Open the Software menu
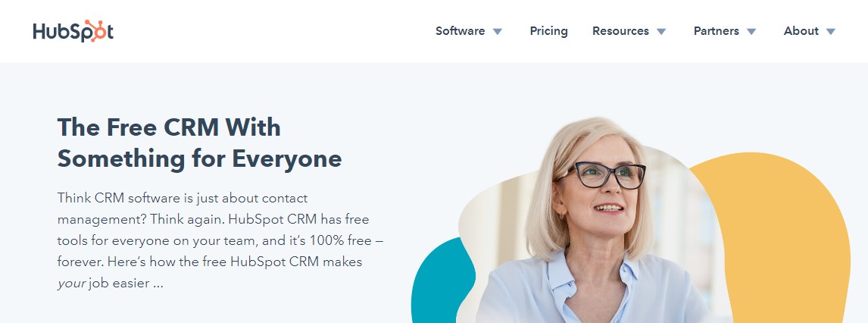The width and height of the screenshot is (868, 323). (x=460, y=31)
